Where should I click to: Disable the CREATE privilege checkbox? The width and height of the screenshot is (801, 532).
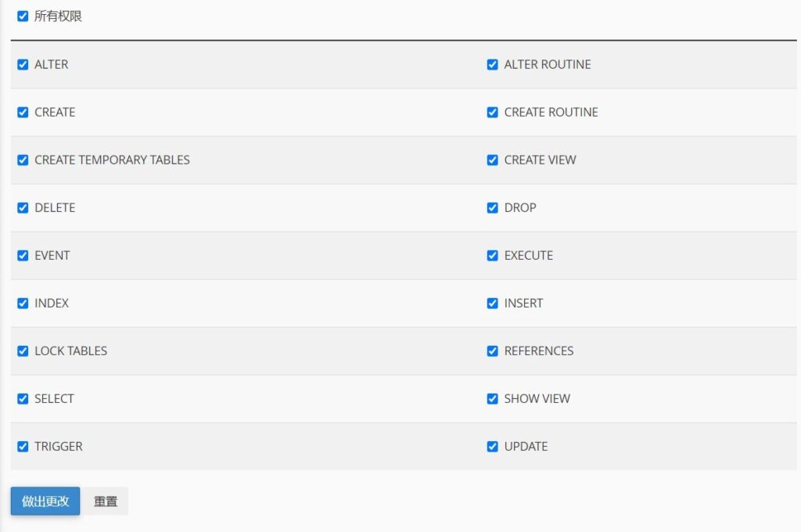pyautogui.click(x=23, y=112)
